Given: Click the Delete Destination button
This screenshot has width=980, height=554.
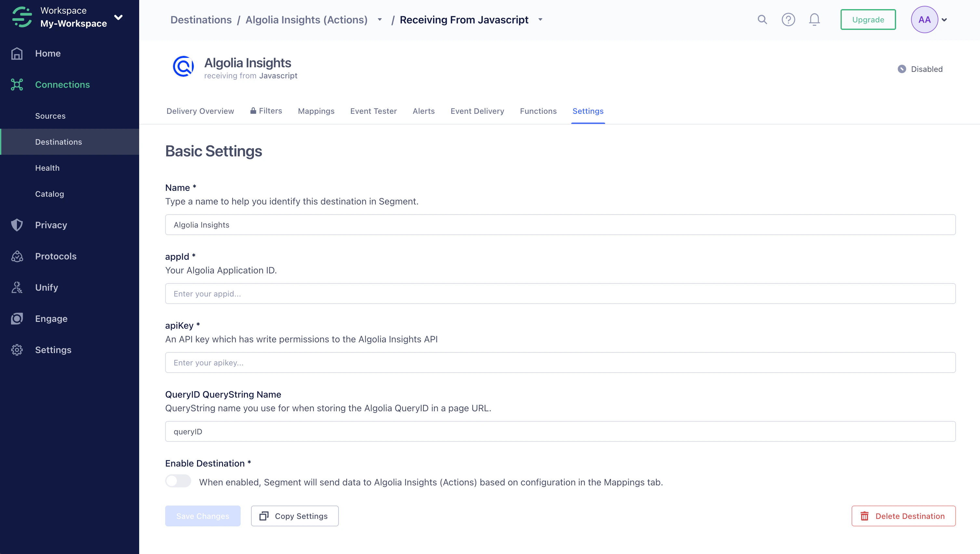Looking at the screenshot, I should 903,516.
